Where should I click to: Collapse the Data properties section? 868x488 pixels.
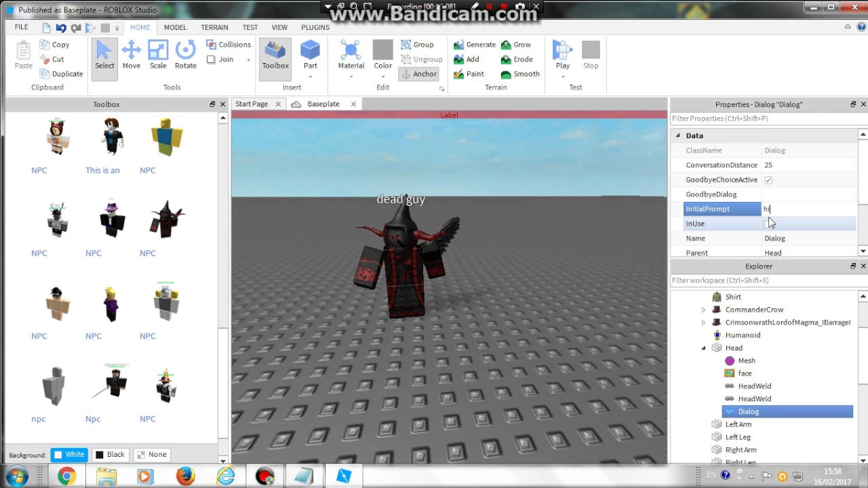coord(677,136)
